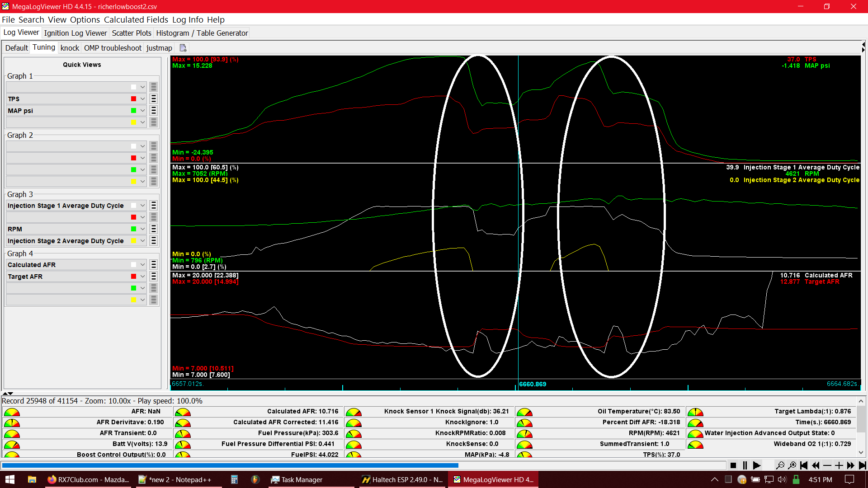Zoom in with the magnifier plus icon

point(792,465)
